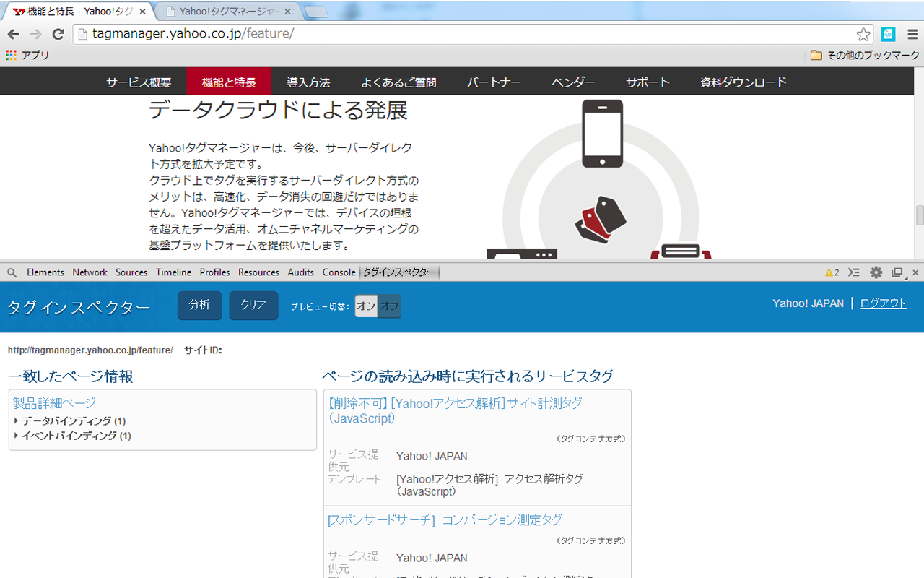Switch to the Timeline DevTools tab
924x578 pixels.
tap(174, 272)
